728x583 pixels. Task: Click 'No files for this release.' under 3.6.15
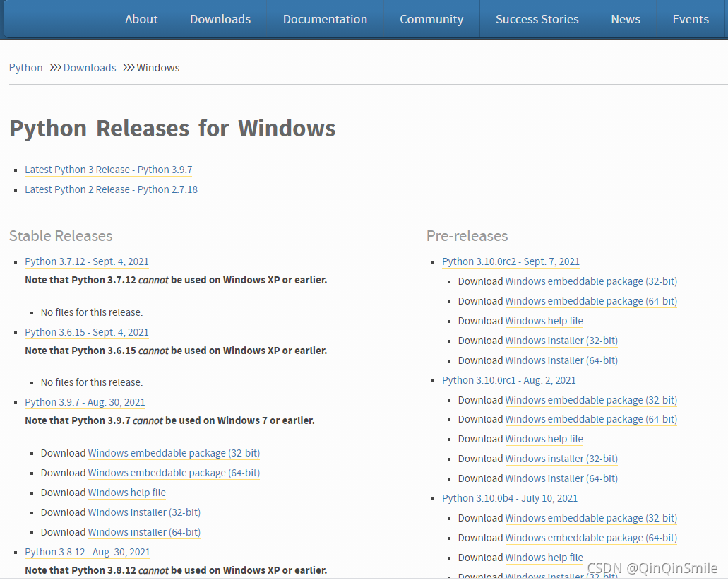(x=92, y=382)
